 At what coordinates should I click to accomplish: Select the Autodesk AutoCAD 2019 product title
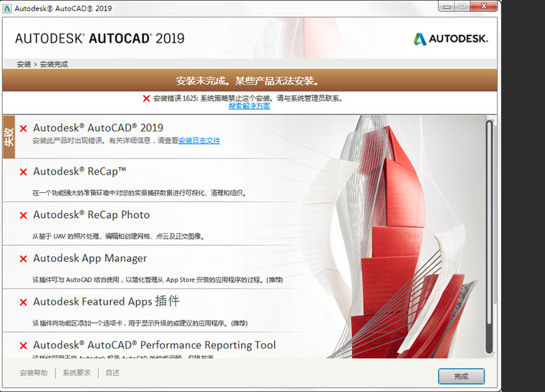tap(98, 128)
